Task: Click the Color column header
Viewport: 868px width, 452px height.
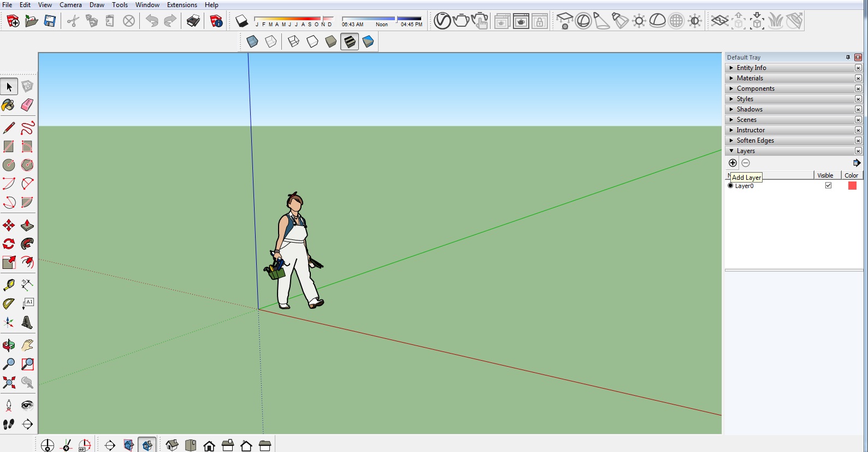Action: coord(852,175)
